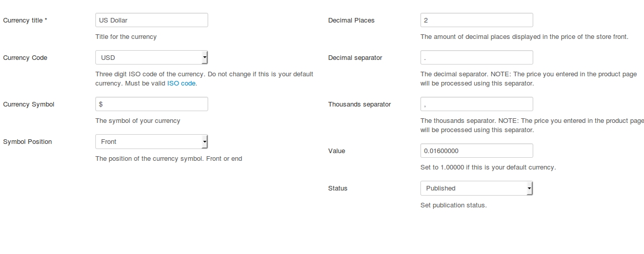The height and width of the screenshot is (254, 644).
Task: Focus the Value field showing 0.01600000
Action: pos(476,151)
